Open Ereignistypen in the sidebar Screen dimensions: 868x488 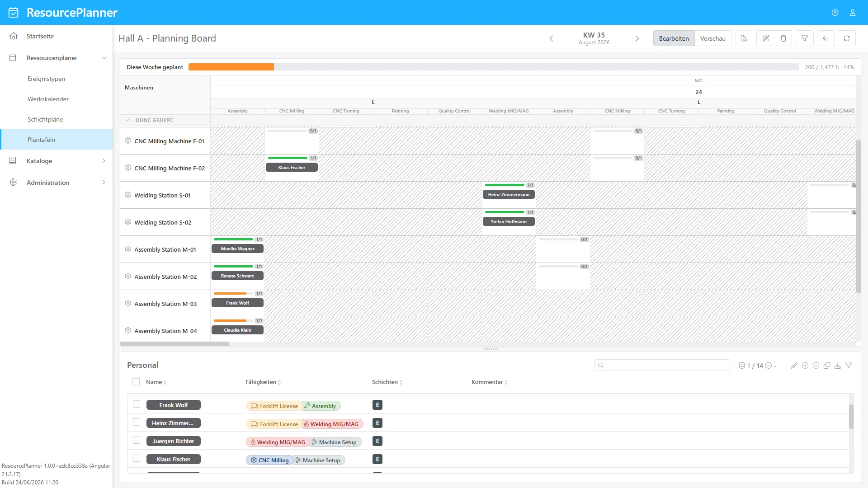[x=57, y=79]
